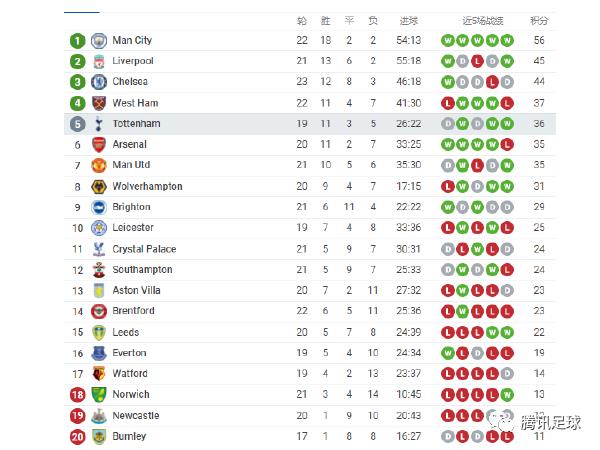Screen dimensions: 600x450
Task: Click the red rank 18 badge
Action: [78, 395]
